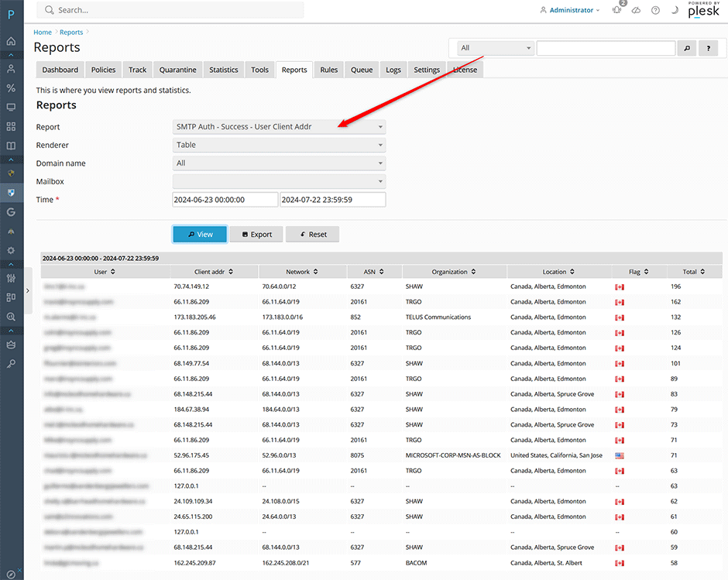This screenshot has width=728, height=580.
Task: Toggle dark mode moon icon
Action: (675, 10)
